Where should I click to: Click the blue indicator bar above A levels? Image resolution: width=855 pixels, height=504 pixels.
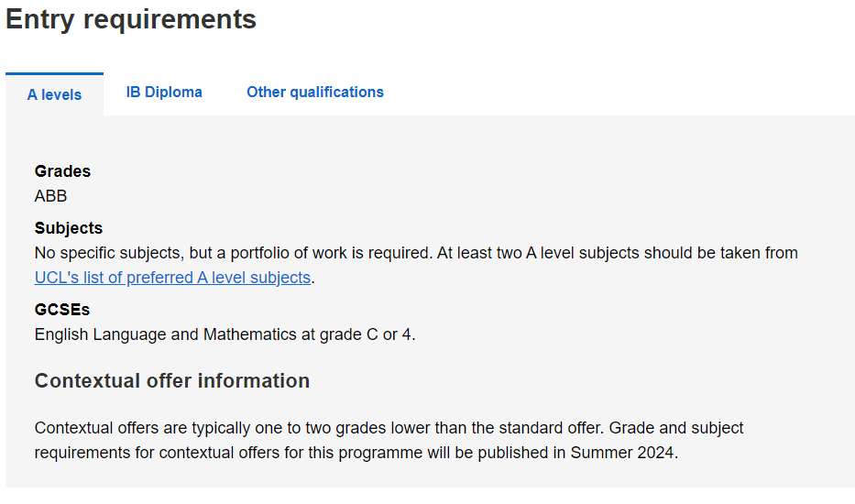pyautogui.click(x=55, y=73)
